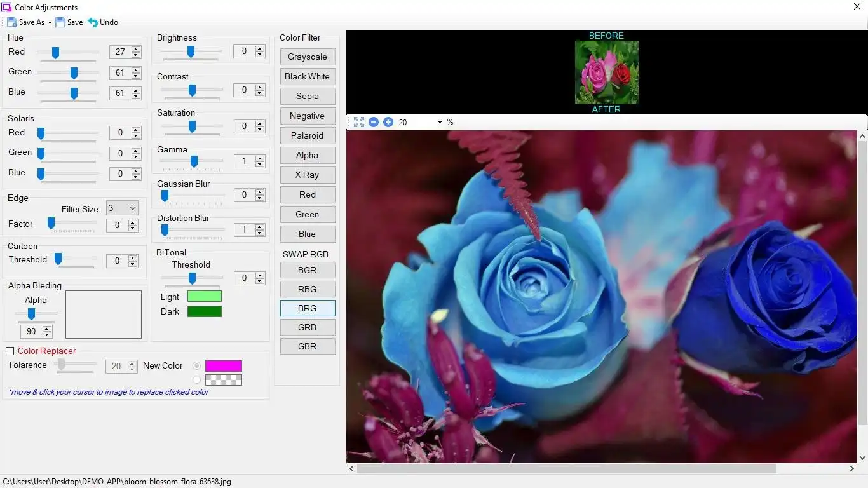
Task: Click the Hue Red slider
Action: [68, 53]
